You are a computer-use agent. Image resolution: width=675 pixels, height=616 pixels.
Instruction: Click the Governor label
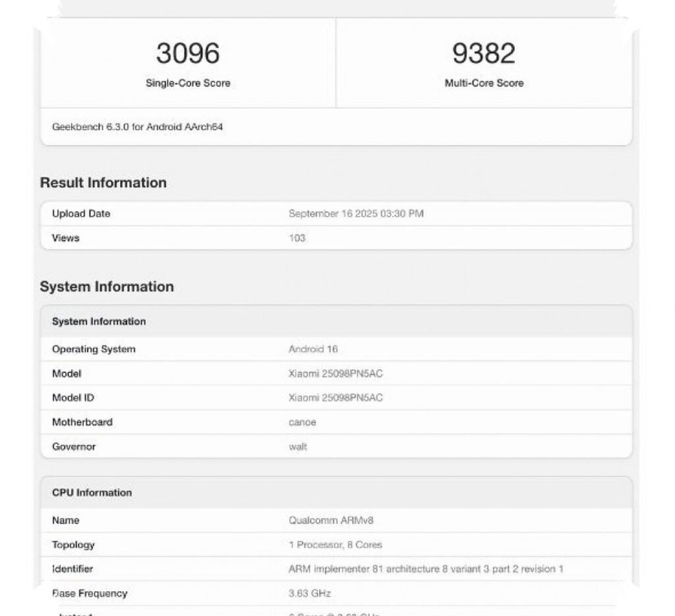[x=74, y=447]
